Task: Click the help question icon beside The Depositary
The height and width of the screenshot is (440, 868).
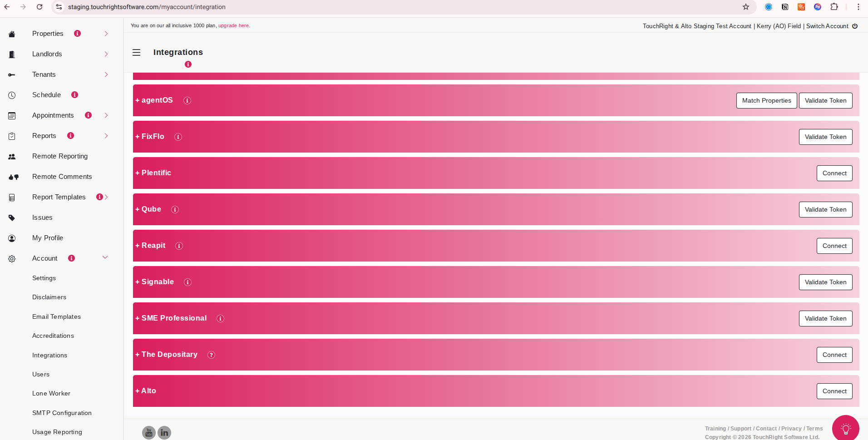Action: pyautogui.click(x=211, y=355)
